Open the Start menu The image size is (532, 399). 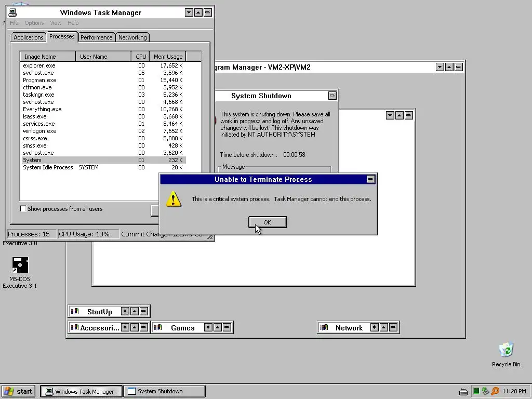click(18, 391)
